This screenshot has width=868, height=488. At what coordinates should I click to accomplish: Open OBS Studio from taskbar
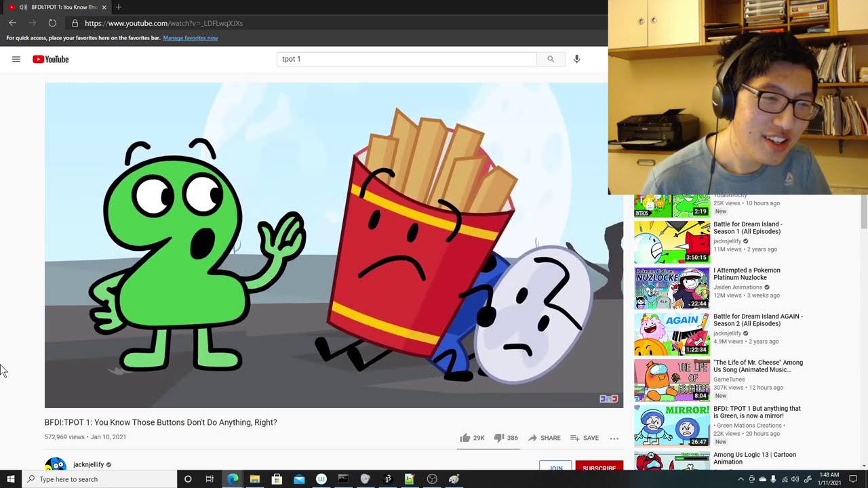click(x=432, y=479)
